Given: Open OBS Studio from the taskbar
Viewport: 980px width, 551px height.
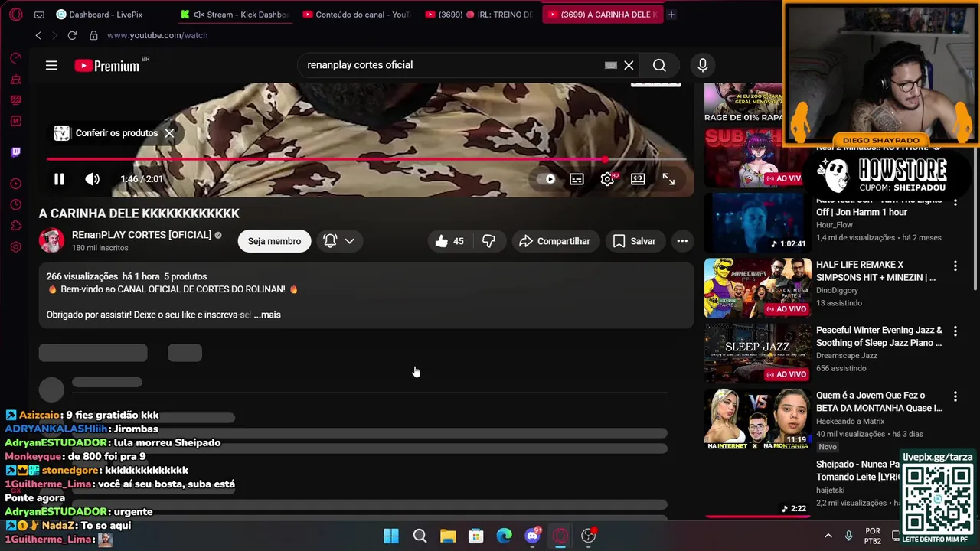Looking at the screenshot, I should coord(588,536).
